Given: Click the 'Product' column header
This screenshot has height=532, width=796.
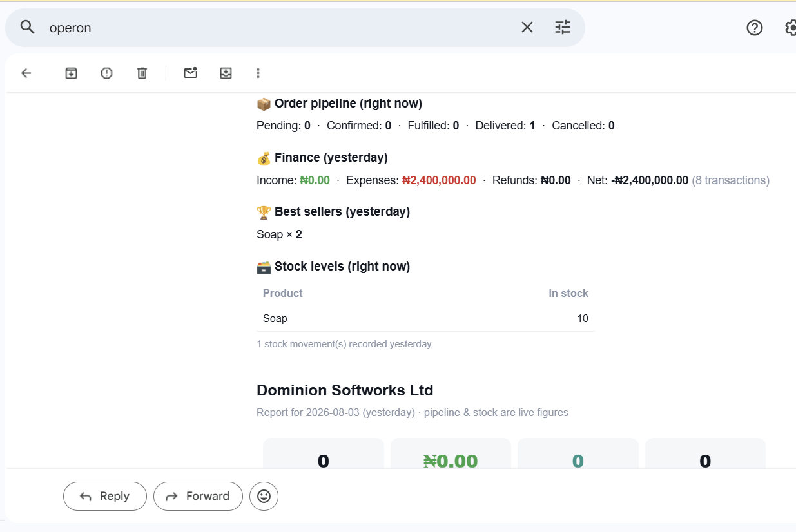Looking at the screenshot, I should click(x=282, y=294).
